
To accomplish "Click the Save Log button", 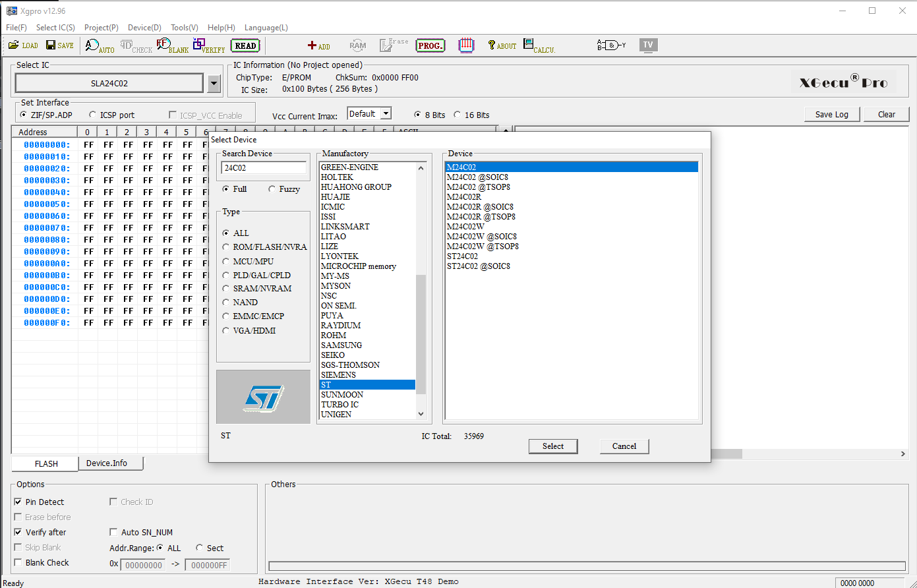I will point(832,114).
